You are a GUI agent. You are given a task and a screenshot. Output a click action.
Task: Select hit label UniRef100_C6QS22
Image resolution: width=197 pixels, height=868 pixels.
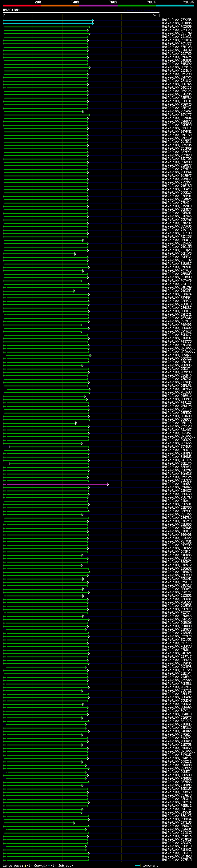pyautogui.click(x=176, y=358)
